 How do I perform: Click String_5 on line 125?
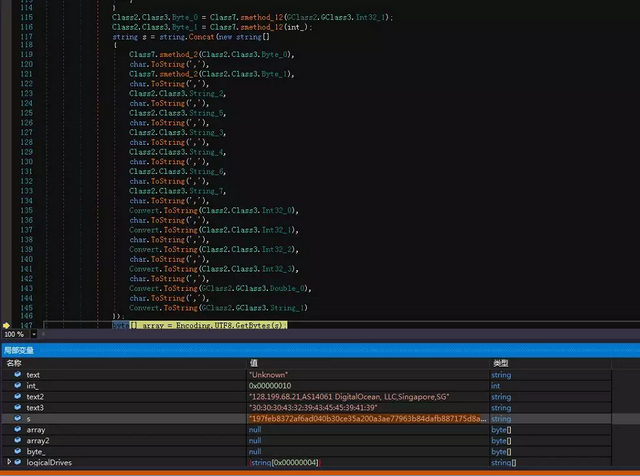207,113
